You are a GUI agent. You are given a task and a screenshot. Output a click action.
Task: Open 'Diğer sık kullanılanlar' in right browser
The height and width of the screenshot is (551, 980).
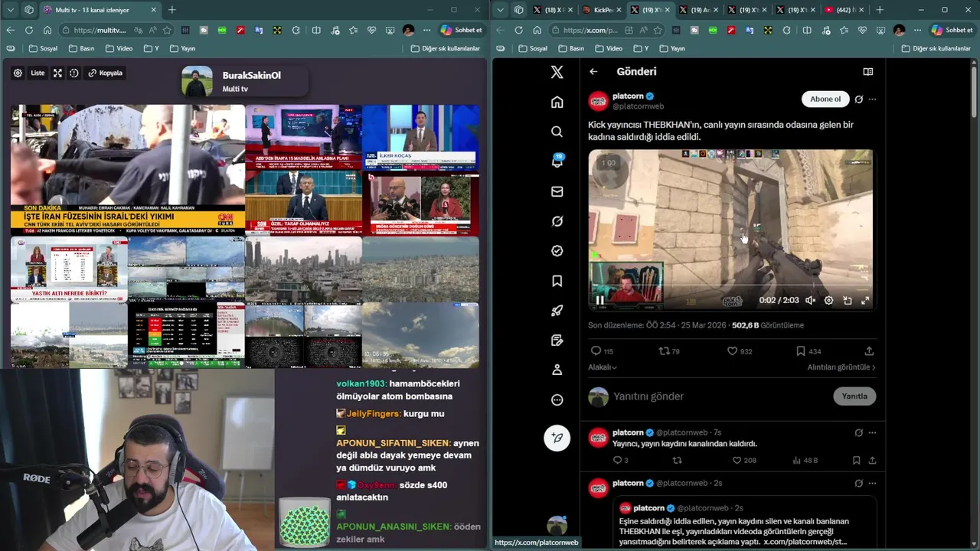936,48
